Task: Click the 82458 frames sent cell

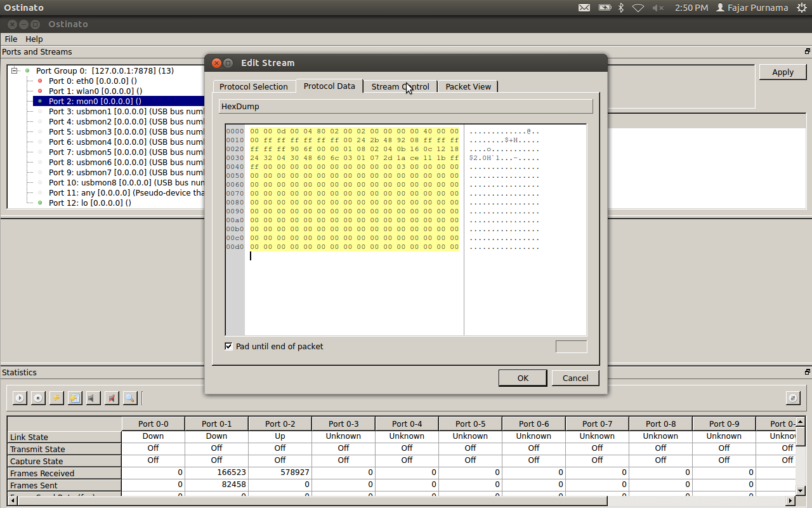Action: (217, 485)
